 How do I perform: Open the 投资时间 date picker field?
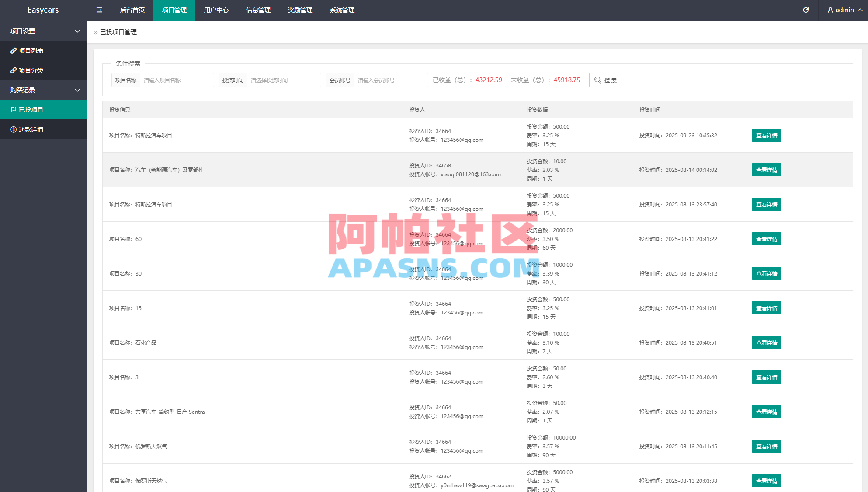click(x=284, y=80)
